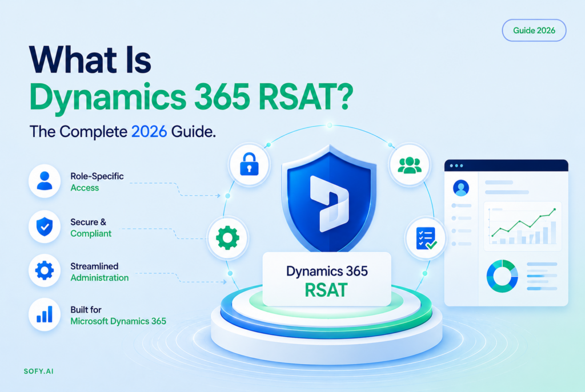Click the 'Role-Specific' text
Image resolution: width=585 pixels, height=392 pixels.
[97, 176]
